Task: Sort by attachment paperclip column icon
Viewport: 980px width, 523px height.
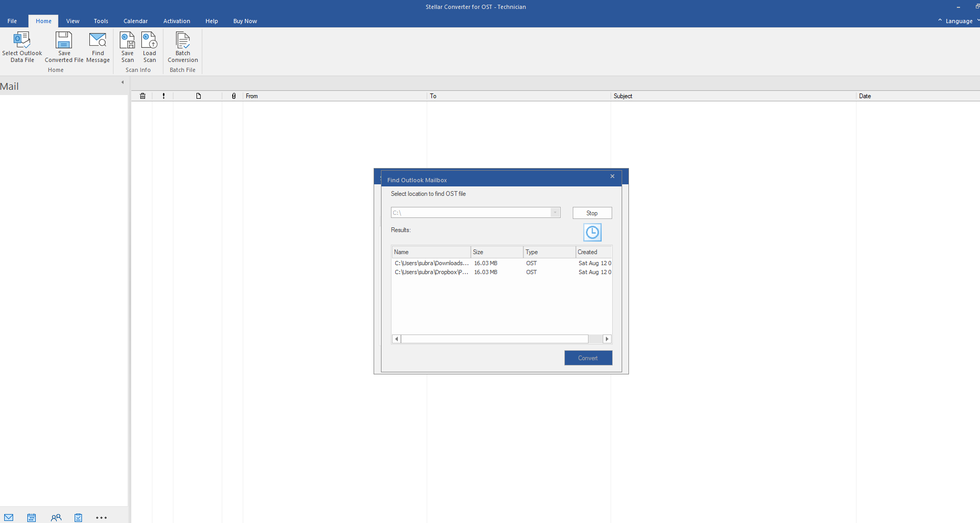Action: 234,96
